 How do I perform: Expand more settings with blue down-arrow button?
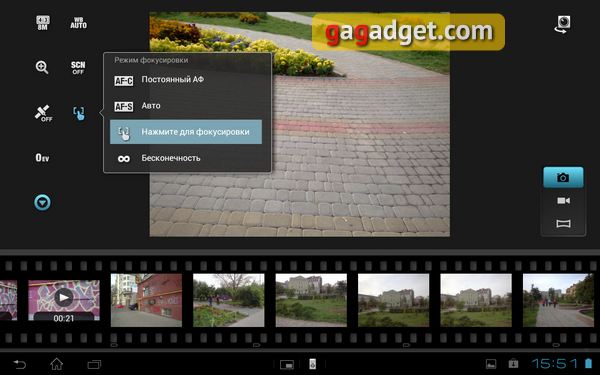[x=42, y=202]
